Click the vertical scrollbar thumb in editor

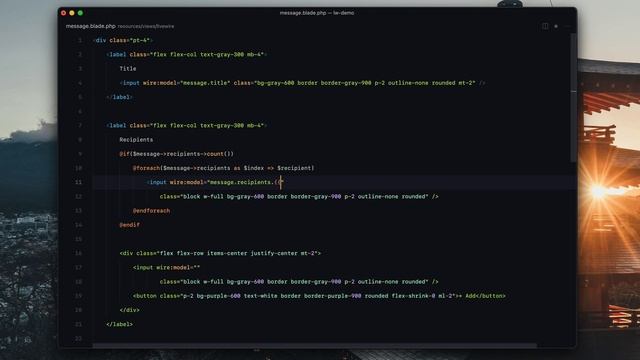coord(573,98)
